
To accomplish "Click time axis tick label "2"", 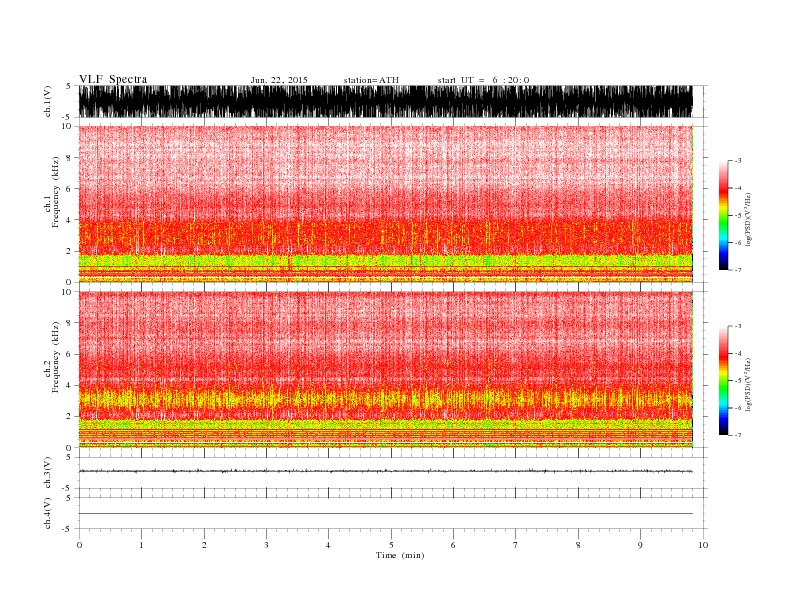I will [204, 545].
